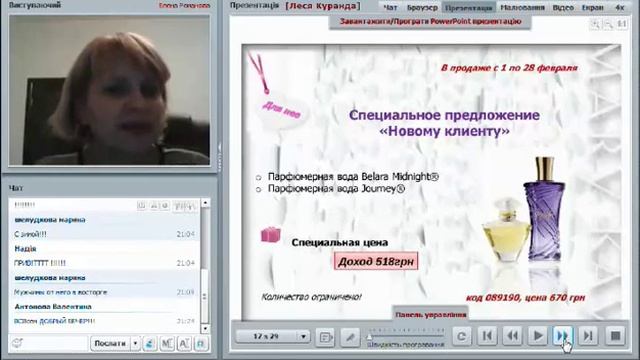The height and width of the screenshot is (360, 640).
Task: Jump to the last slide button
Action: click(588, 336)
